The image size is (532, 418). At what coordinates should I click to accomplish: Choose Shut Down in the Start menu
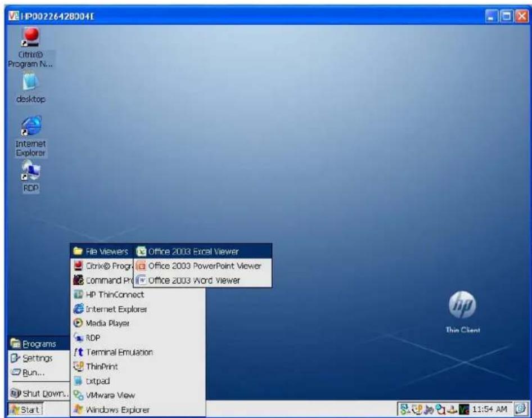click(x=39, y=394)
